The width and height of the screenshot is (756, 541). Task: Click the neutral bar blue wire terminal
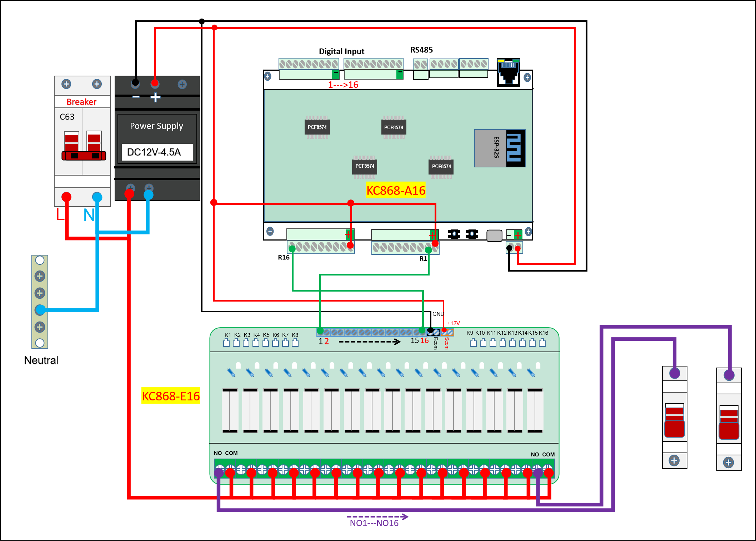click(x=40, y=310)
